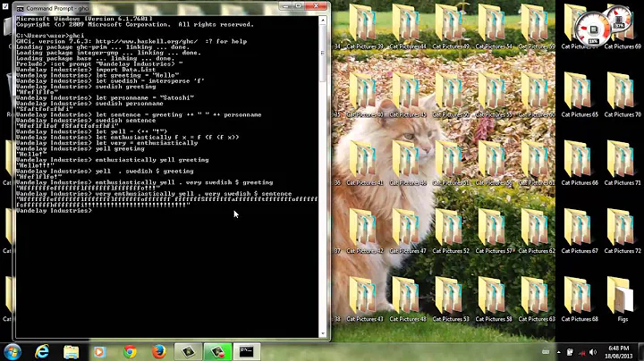Toggle the checkbox at the desktop's top-left corner
The width and height of the screenshot is (644, 361).
coord(5,6)
